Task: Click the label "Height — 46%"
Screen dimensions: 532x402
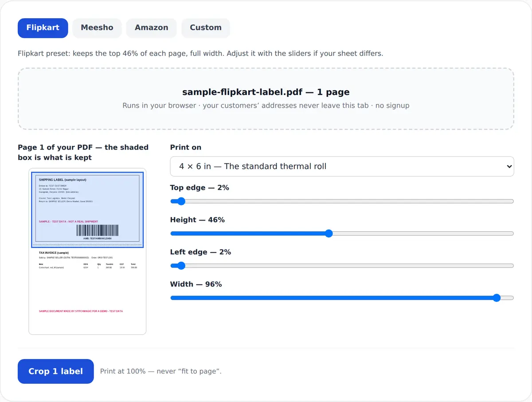Action: [197, 220]
